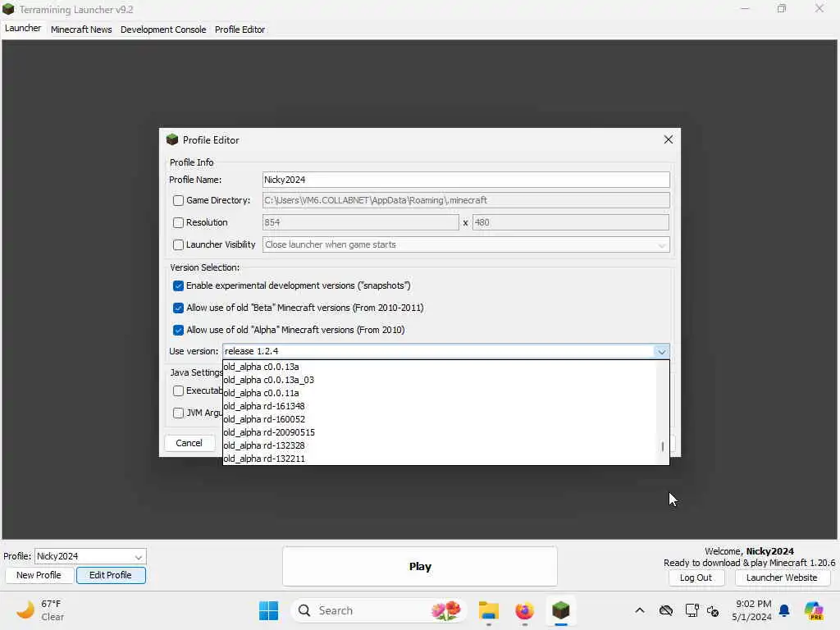This screenshot has height=630, width=840.
Task: Click the muted volume tray icon
Action: pos(713,610)
